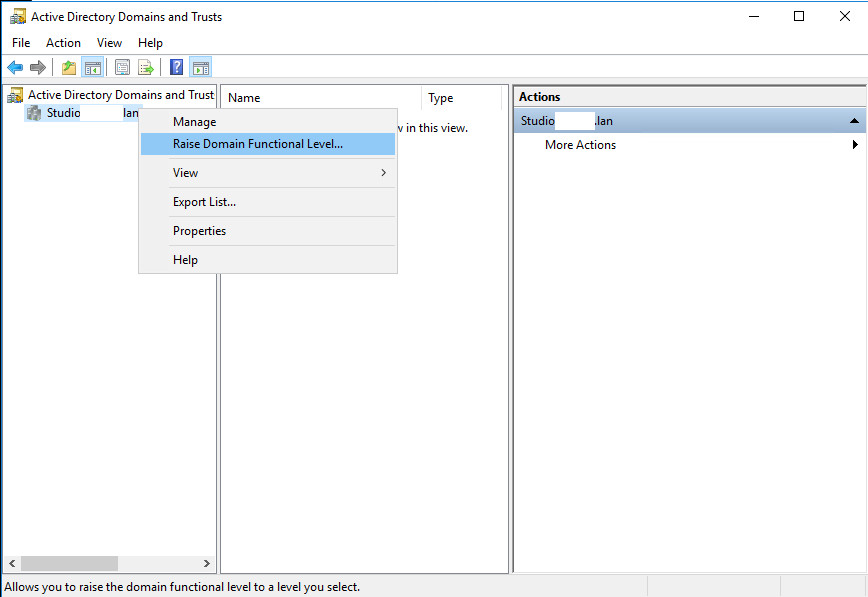
Task: Click the Back arrow in the toolbar
Action: tap(15, 68)
